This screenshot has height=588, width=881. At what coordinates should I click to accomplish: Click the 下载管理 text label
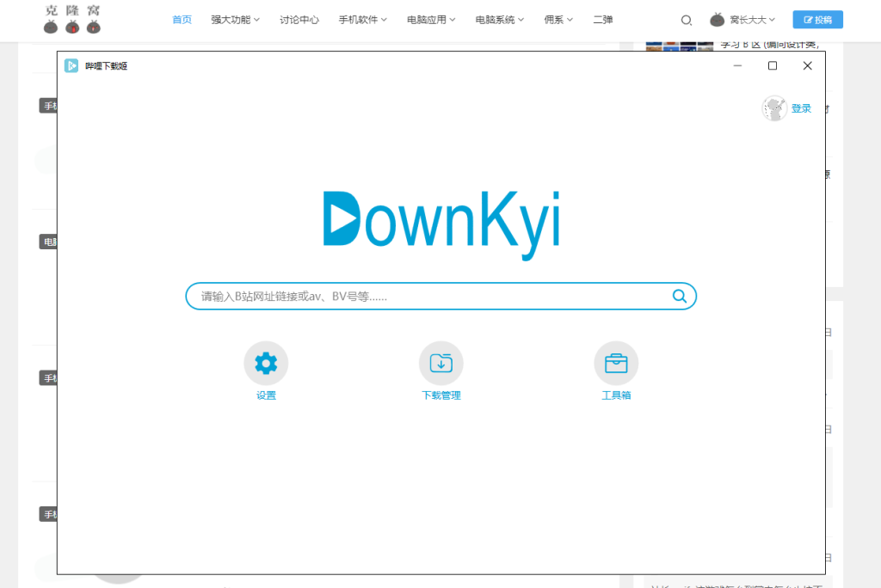(x=441, y=395)
